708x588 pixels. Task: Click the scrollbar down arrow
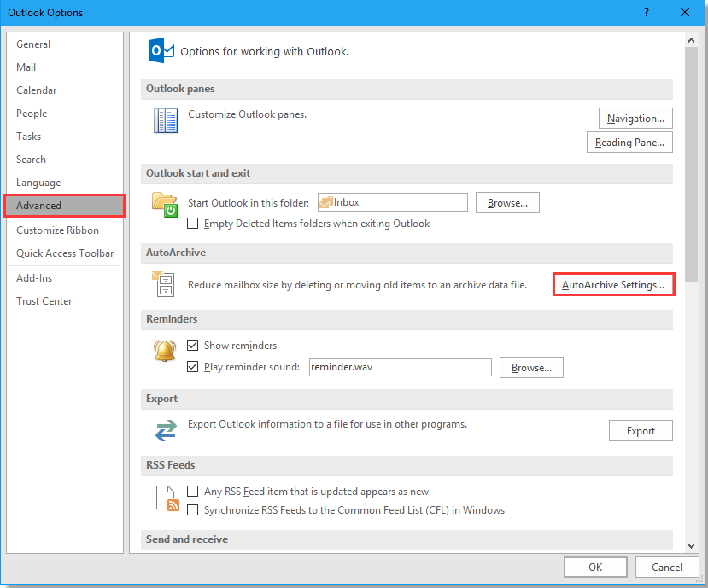pos(691,546)
